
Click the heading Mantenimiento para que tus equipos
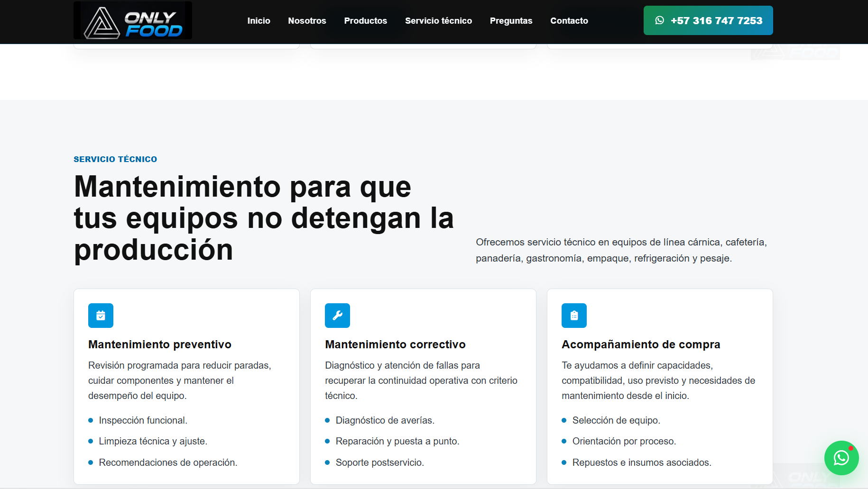coord(264,218)
